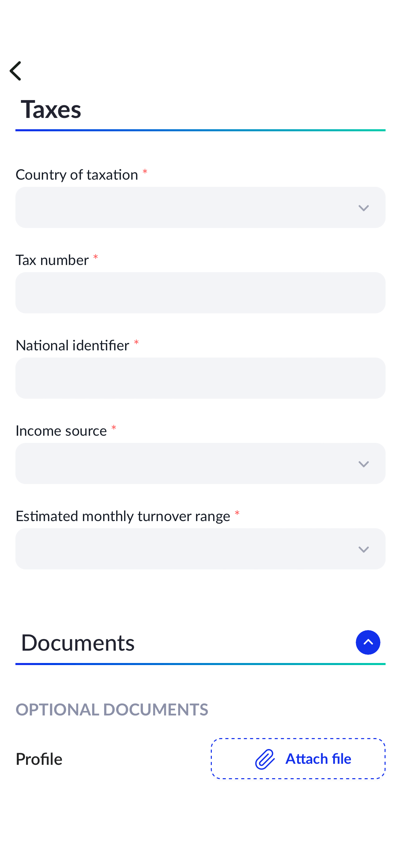Click the Country of taxation chevron arrow
Viewport: 401px width, 868px height.
(x=363, y=208)
